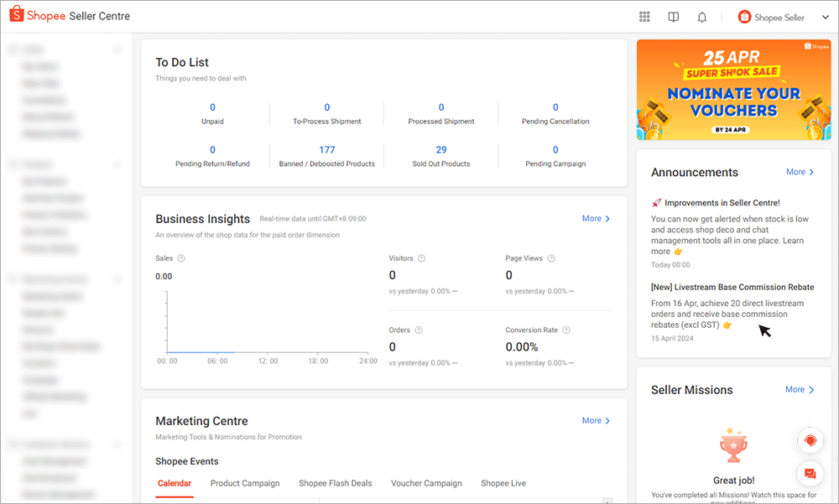This screenshot has width=839, height=504.
Task: Click the floating customer service headset icon
Action: point(810,440)
